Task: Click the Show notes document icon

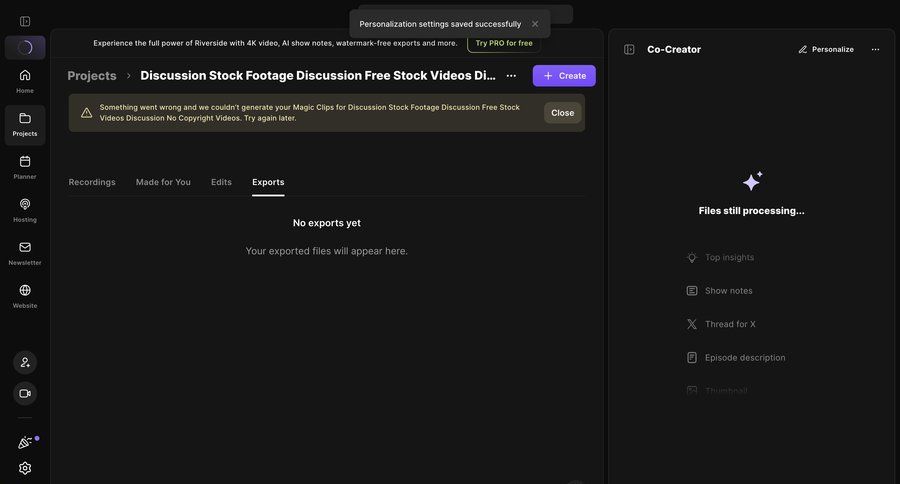Action: 692,291
